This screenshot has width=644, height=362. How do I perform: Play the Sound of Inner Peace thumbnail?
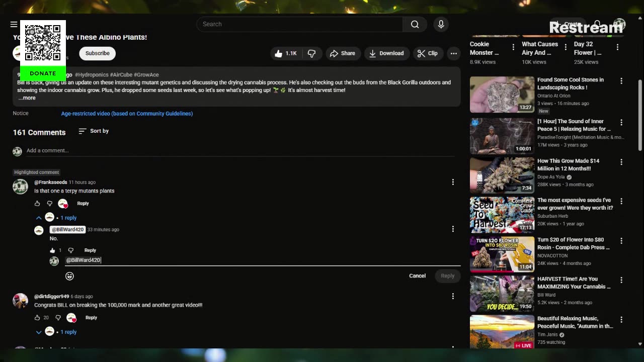(502, 136)
